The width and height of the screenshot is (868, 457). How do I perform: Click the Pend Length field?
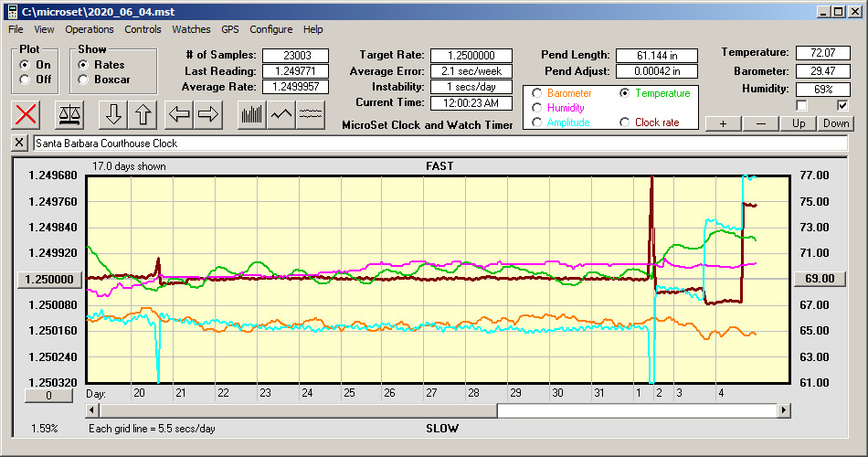tap(657, 56)
